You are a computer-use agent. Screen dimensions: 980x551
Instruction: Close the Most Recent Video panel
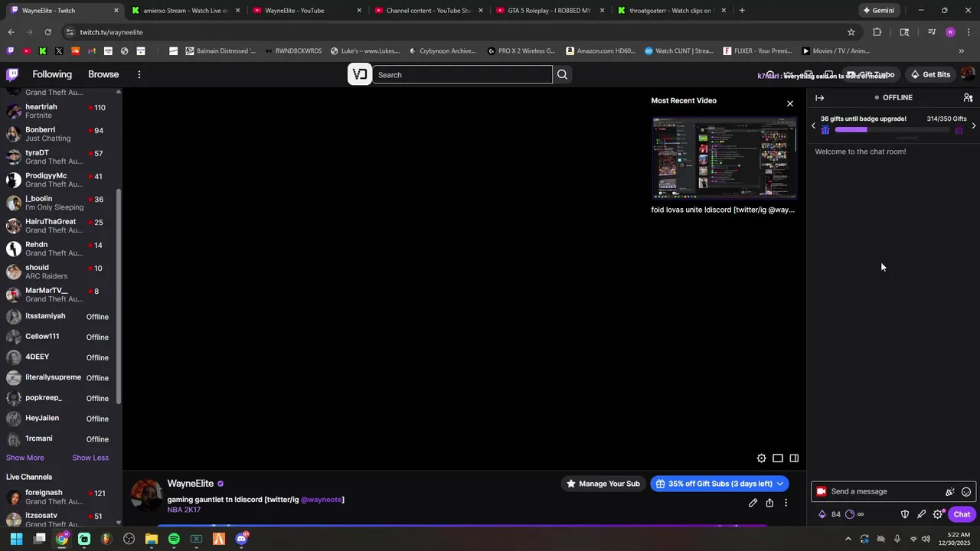[x=790, y=103]
